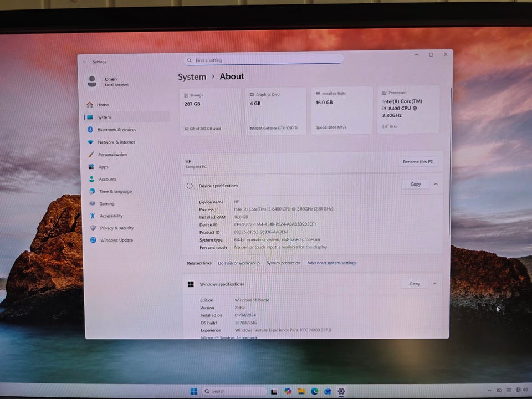This screenshot has height=399, width=532.
Task: Click the network globe tray icon
Action: tap(518, 390)
